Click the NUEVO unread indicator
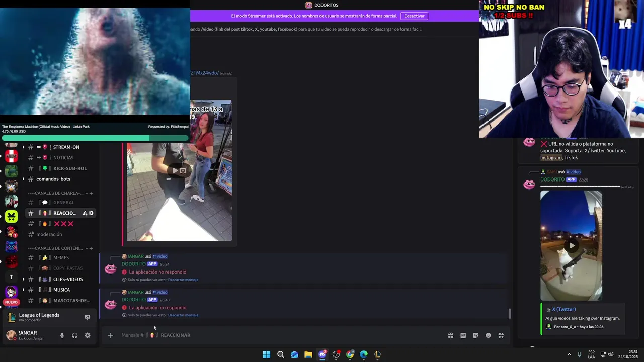 click(11, 302)
